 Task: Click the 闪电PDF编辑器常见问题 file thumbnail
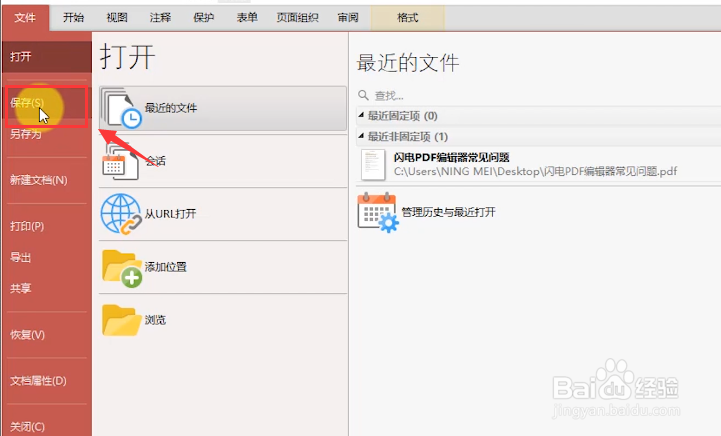[x=373, y=165]
